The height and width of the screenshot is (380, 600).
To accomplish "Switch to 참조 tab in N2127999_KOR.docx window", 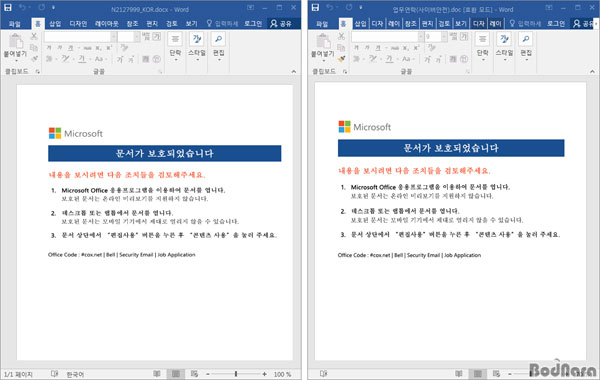I will click(x=132, y=24).
